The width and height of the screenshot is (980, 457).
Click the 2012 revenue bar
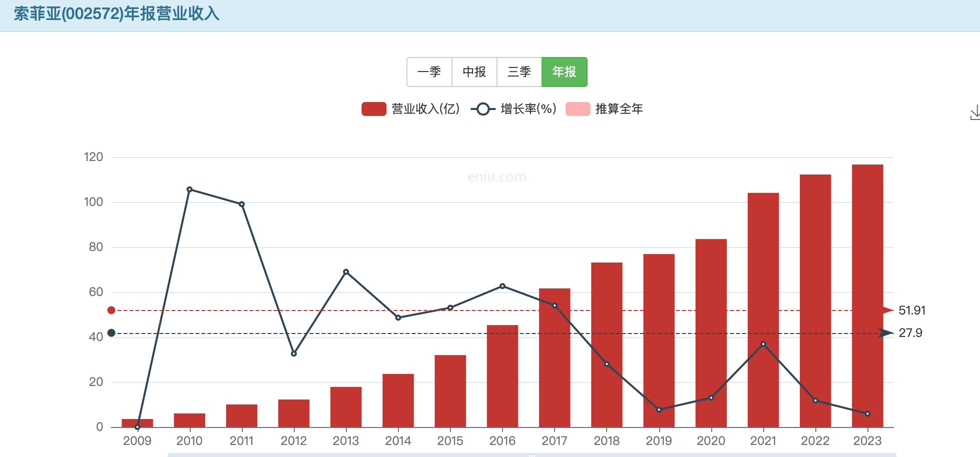pyautogui.click(x=294, y=413)
